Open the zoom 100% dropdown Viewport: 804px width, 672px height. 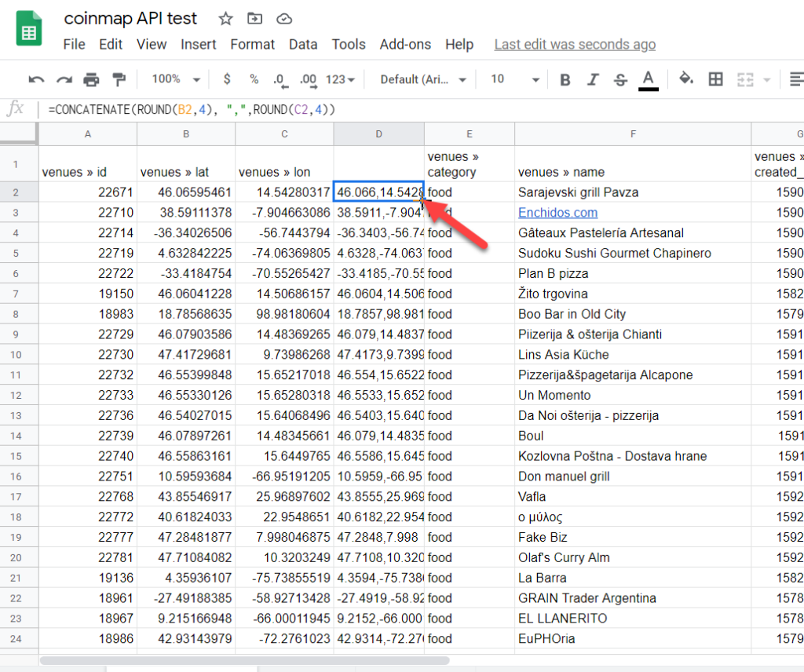175,79
